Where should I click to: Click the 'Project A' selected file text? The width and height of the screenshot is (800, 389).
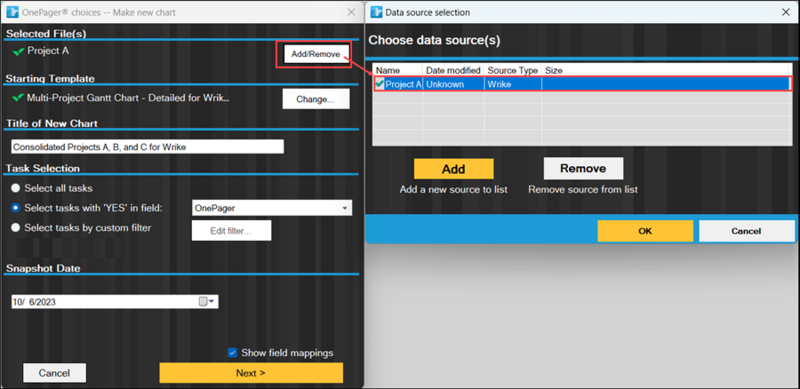pos(48,51)
